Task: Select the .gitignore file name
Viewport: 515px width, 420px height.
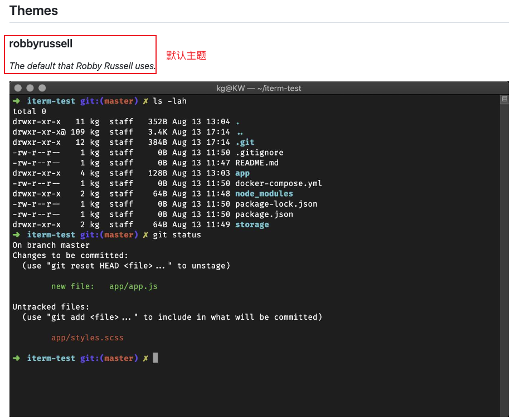Action: 259,153
